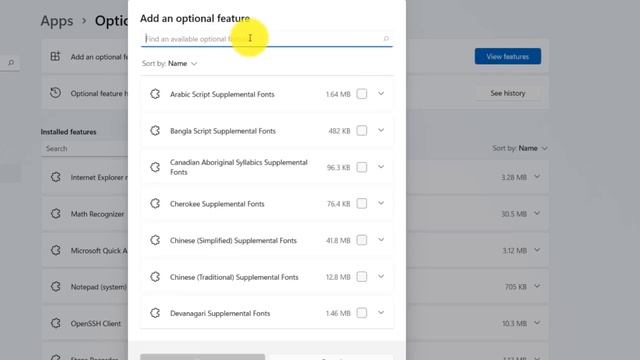
Task: Expand details for Bangla Script Supplemental Fonts
Action: click(x=381, y=130)
